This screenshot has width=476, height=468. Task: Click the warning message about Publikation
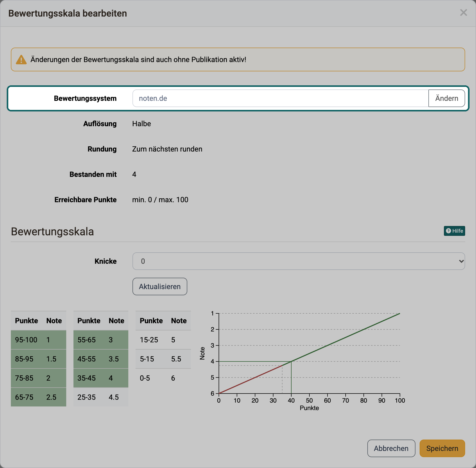click(138, 59)
